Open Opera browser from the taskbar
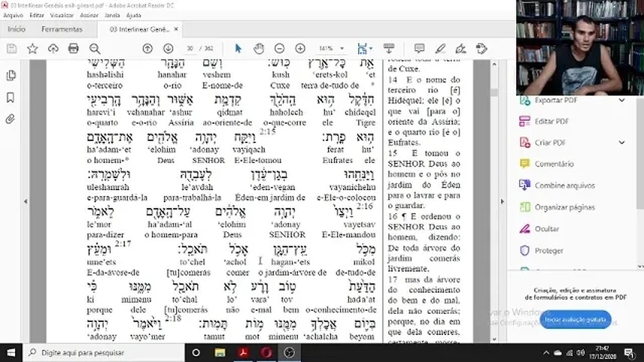Screen dimensions: 644x362 pos(266,352)
